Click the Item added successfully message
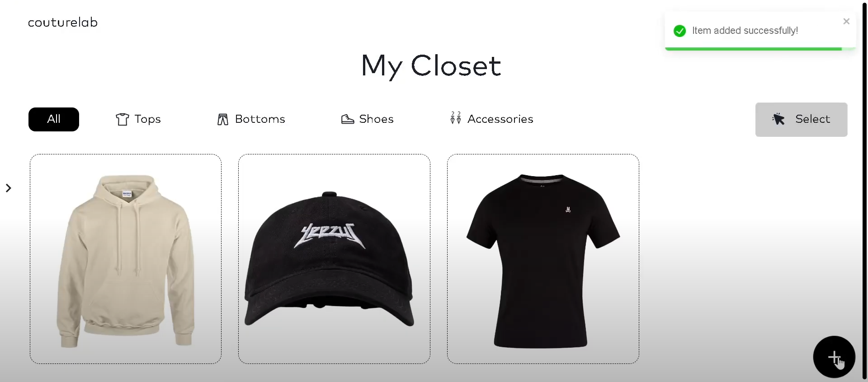The height and width of the screenshot is (382, 868). [x=745, y=31]
